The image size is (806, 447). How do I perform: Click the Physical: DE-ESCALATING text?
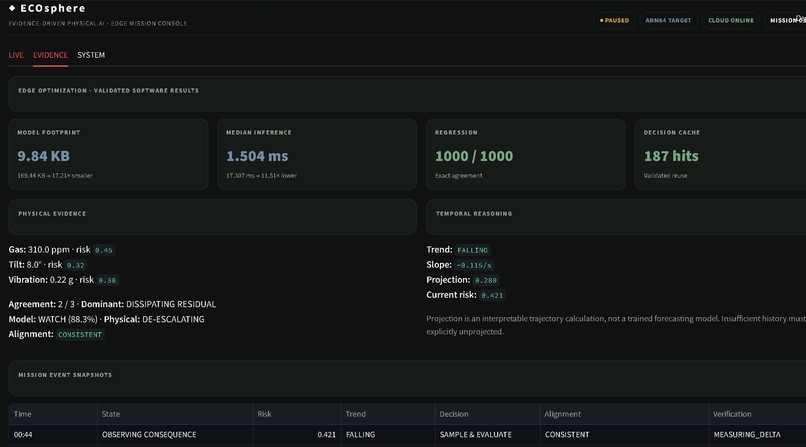(x=154, y=319)
